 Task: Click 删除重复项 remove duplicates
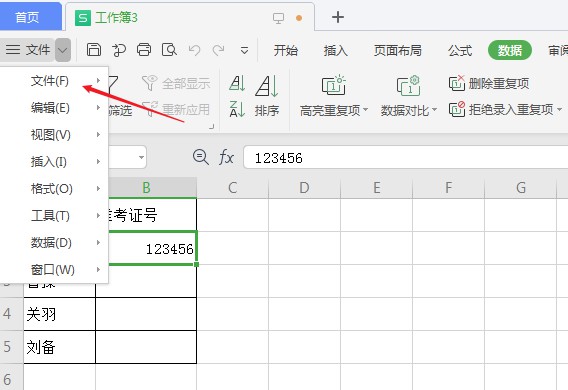[489, 84]
